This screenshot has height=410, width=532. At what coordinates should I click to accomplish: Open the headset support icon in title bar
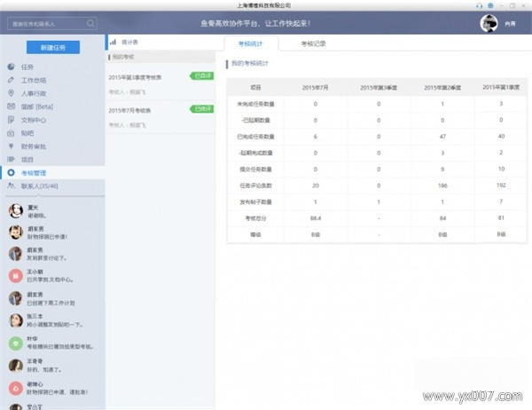click(480, 6)
